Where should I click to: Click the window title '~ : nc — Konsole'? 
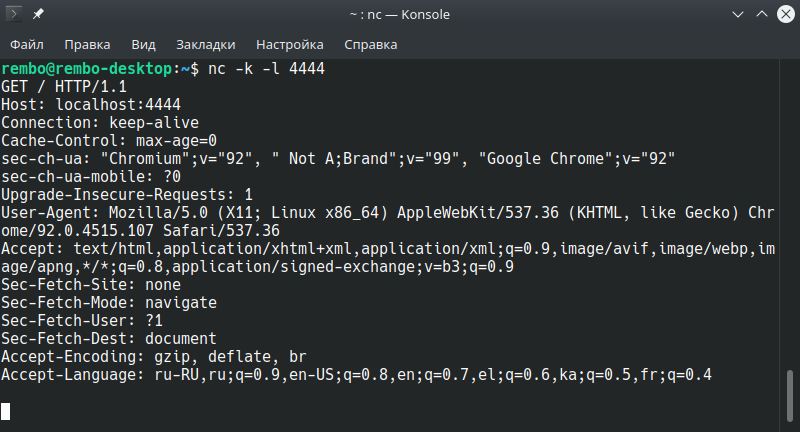[x=399, y=15]
